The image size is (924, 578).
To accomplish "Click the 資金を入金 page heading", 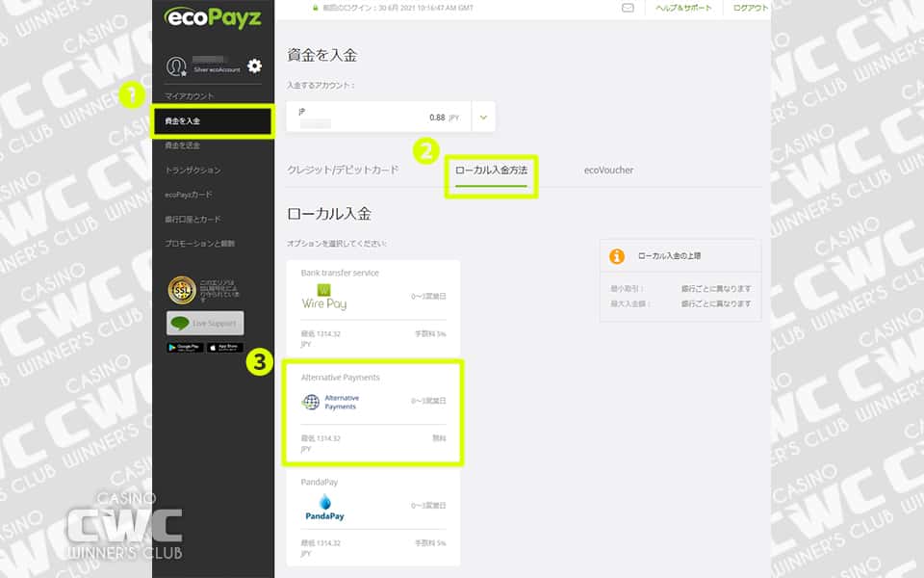I will [321, 56].
